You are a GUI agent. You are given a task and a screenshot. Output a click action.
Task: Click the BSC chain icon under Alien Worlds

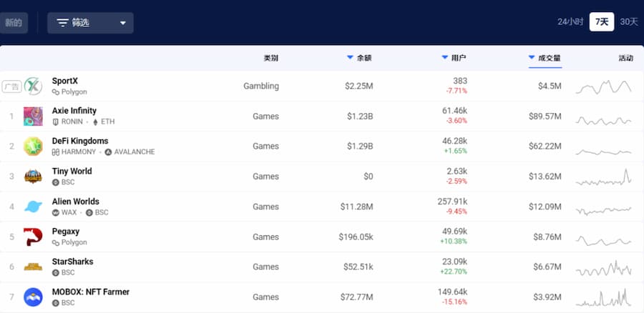89,212
